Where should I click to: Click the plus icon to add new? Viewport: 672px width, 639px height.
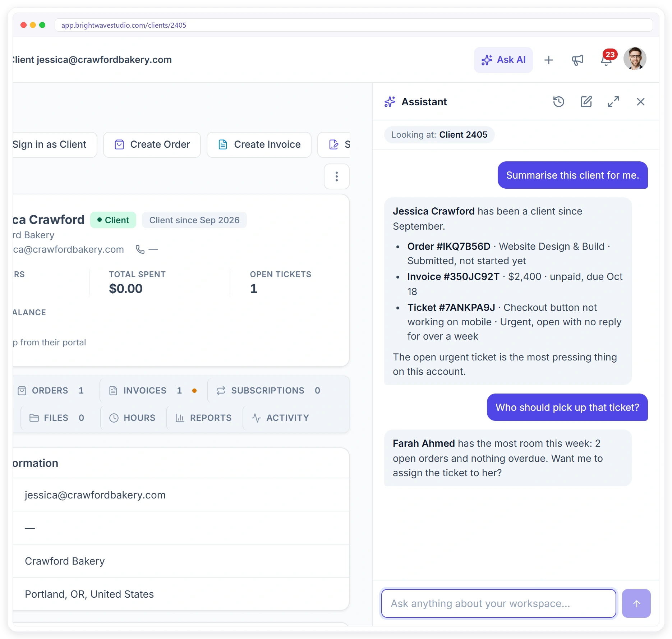548,60
